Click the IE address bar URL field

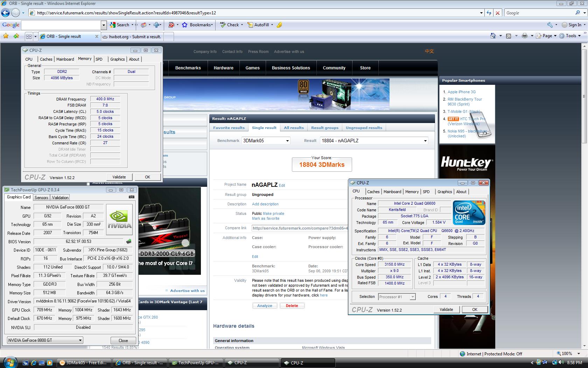[x=254, y=13]
